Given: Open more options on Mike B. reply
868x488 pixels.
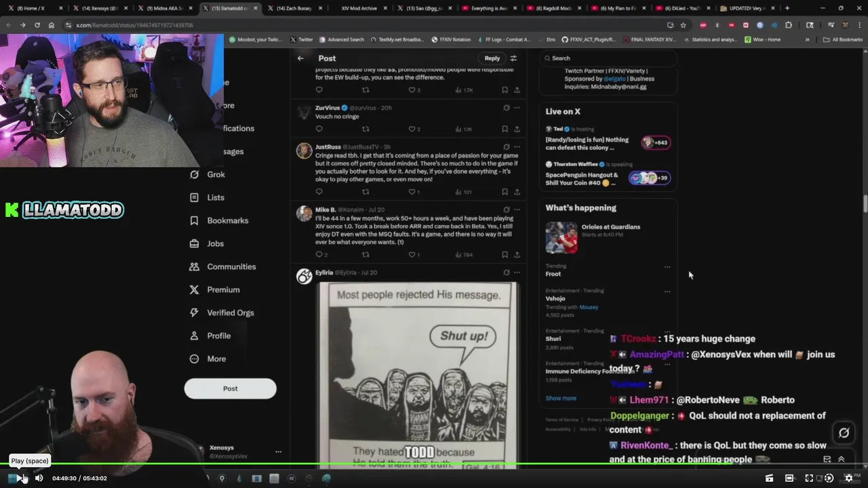Looking at the screenshot, I should 517,209.
